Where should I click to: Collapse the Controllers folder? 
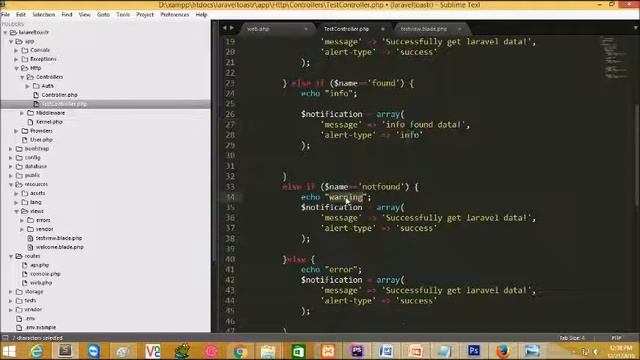22,77
